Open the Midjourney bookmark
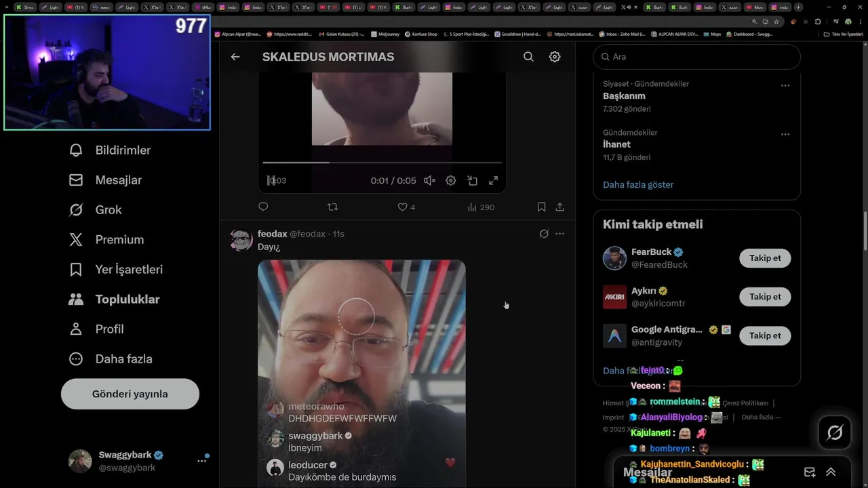 [385, 34]
